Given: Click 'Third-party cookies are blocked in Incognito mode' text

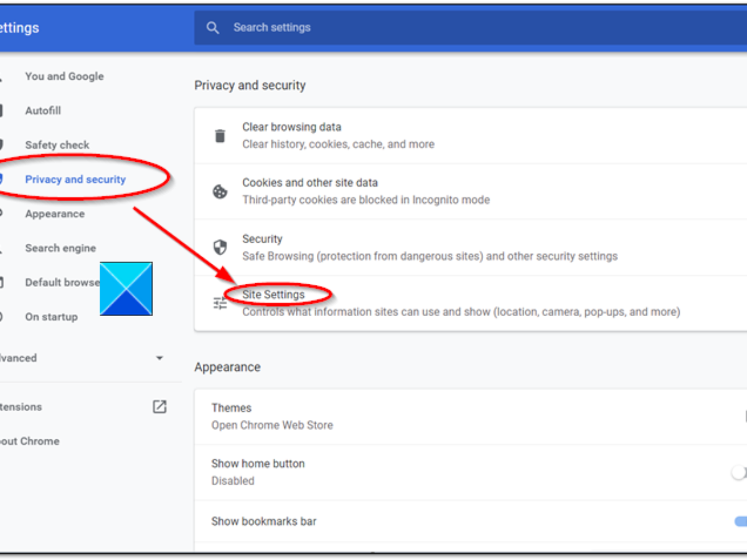Looking at the screenshot, I should (x=366, y=200).
